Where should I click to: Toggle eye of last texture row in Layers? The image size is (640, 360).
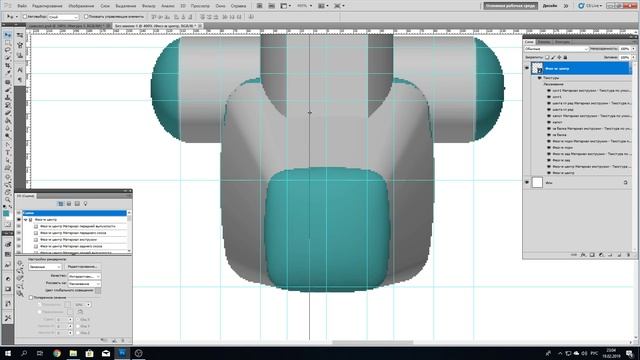tap(549, 173)
